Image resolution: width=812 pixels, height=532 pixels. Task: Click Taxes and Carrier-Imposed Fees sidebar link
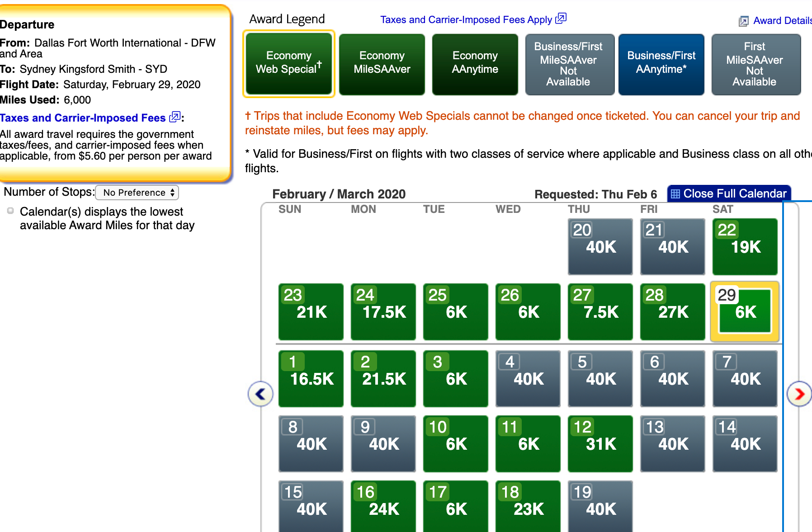[83, 118]
